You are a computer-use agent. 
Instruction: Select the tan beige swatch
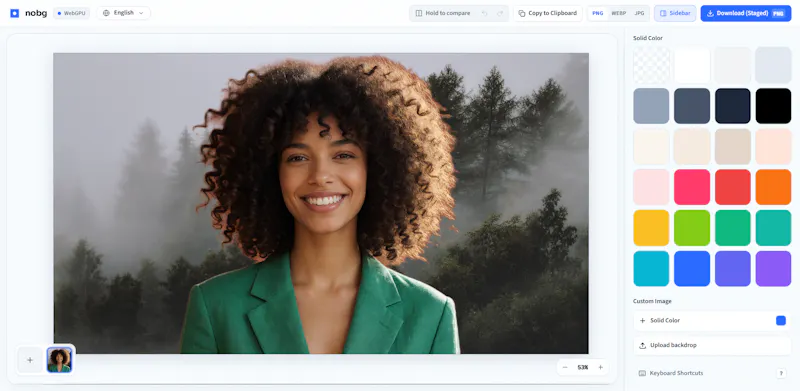733,146
